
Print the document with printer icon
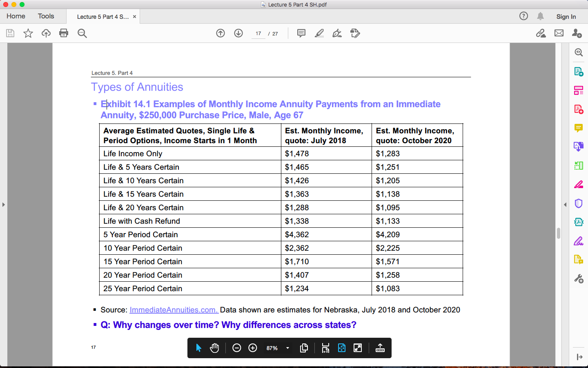coord(64,33)
